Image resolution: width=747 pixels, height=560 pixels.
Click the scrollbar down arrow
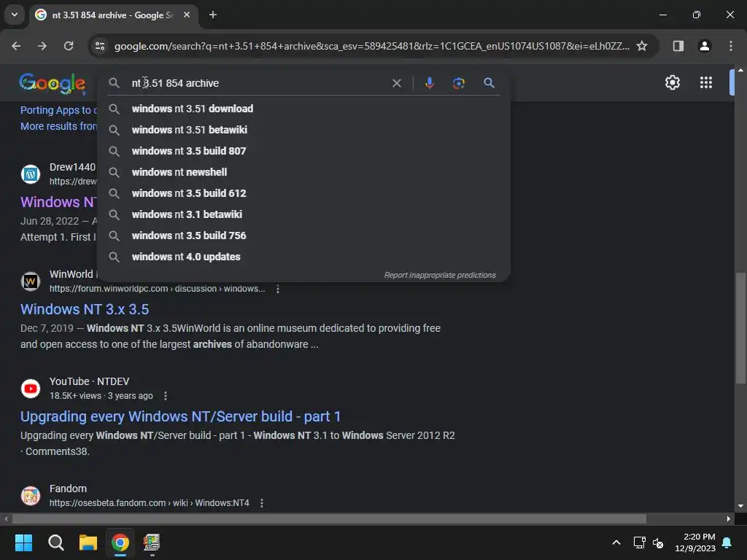click(x=740, y=506)
